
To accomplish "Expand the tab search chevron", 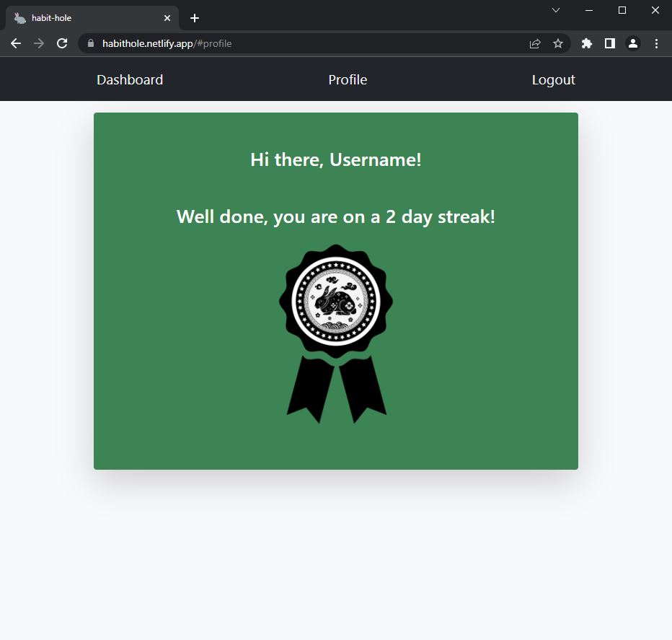I will click(x=556, y=10).
